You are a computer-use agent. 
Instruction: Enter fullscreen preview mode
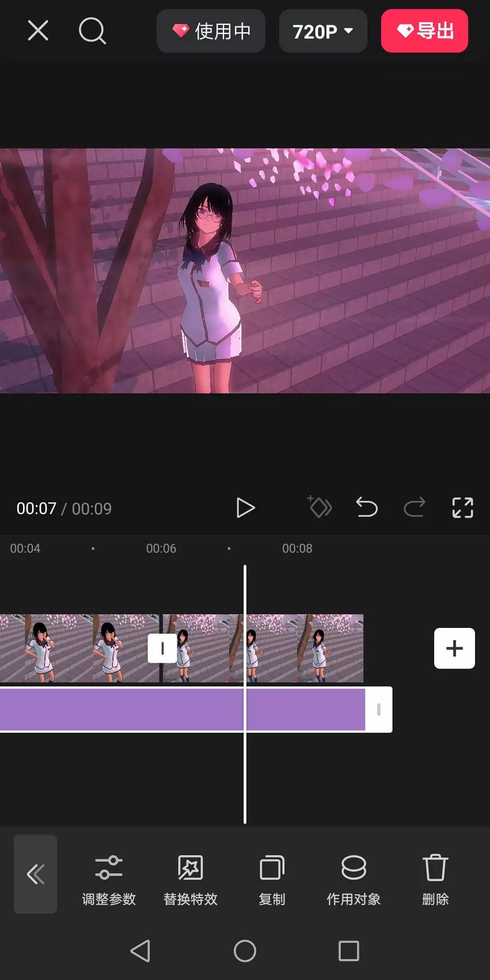(x=463, y=508)
